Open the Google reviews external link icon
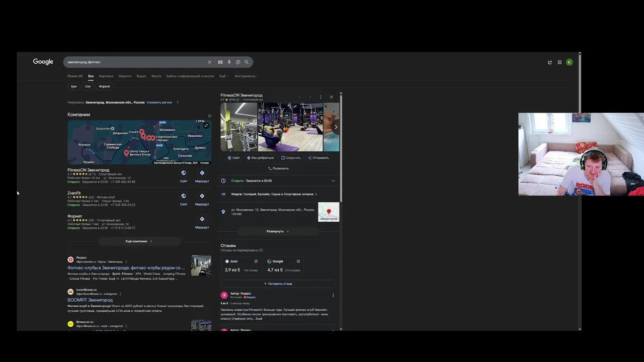644x362 pixels. (298, 261)
